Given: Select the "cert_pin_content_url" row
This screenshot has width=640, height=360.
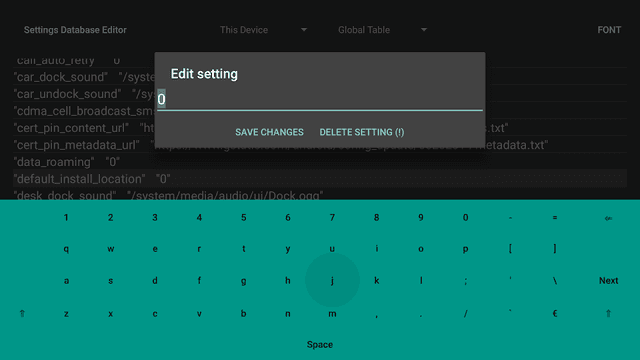Looking at the screenshot, I should [320, 128].
